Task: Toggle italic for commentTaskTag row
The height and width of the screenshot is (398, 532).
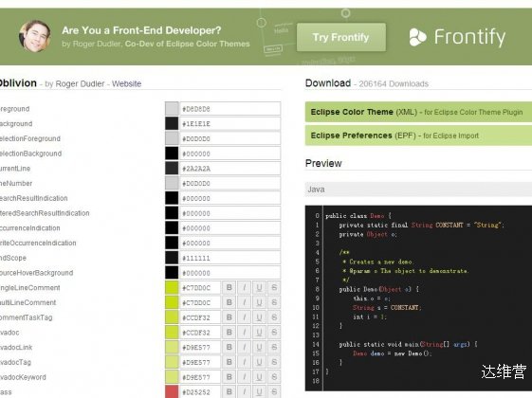Action: [x=244, y=317]
